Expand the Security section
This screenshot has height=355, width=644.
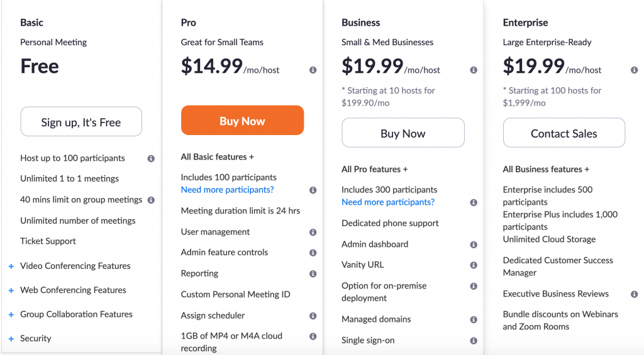(x=11, y=339)
